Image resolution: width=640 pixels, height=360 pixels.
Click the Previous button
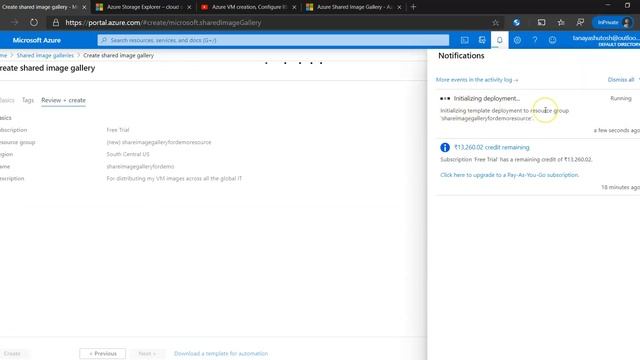(x=102, y=353)
